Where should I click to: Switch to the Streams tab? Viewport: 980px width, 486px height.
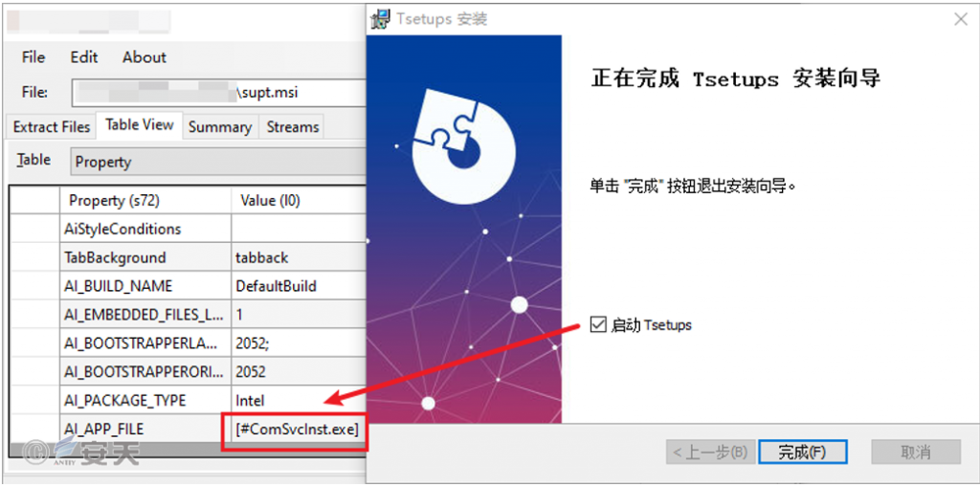[293, 127]
